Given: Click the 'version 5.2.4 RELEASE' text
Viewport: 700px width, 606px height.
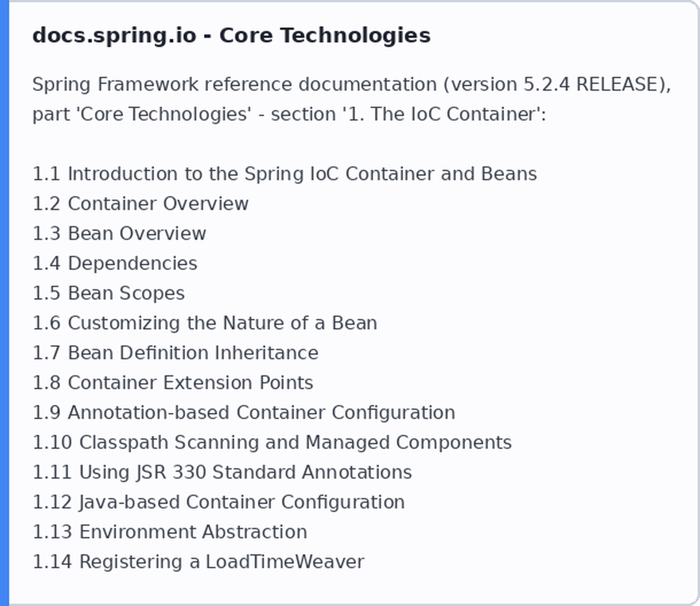Looking at the screenshot, I should coord(554,84).
